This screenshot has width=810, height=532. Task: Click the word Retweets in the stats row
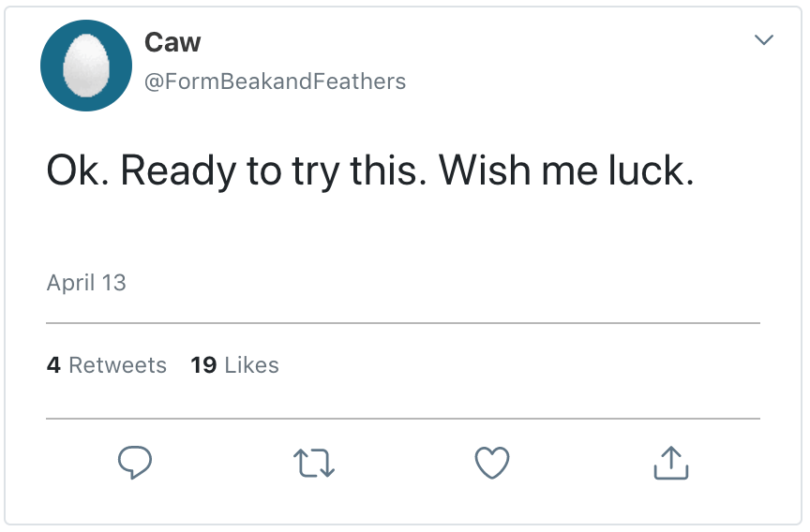(118, 365)
